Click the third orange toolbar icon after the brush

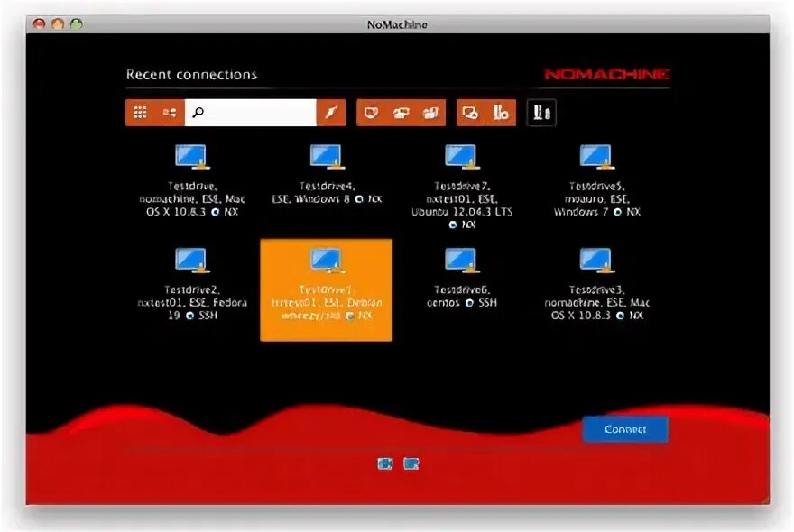pyautogui.click(x=431, y=113)
